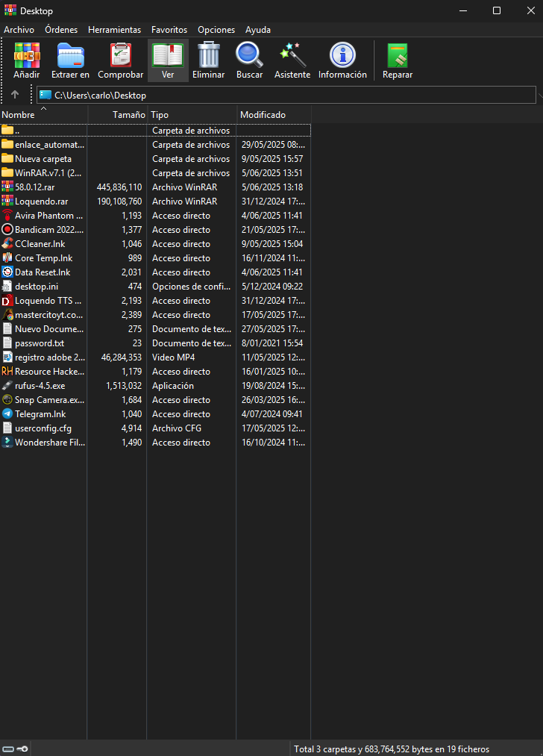Image resolution: width=543 pixels, height=756 pixels.
Task: Click the Ver book icon
Action: 168,55
